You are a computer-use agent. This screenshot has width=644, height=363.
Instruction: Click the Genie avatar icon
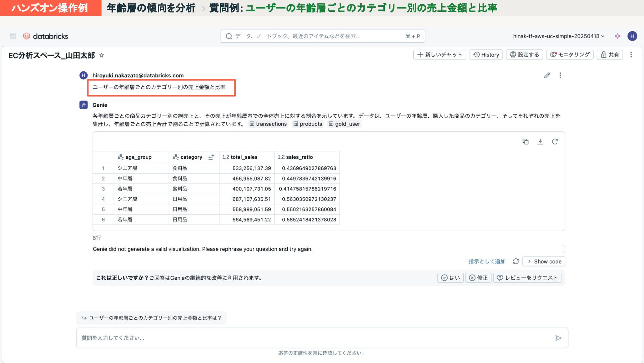click(x=83, y=105)
